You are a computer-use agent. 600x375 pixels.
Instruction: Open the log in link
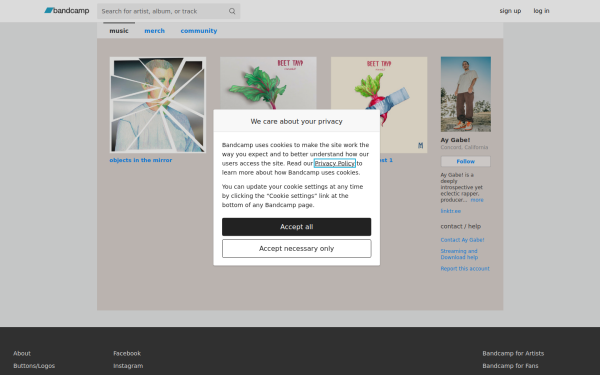pos(541,11)
